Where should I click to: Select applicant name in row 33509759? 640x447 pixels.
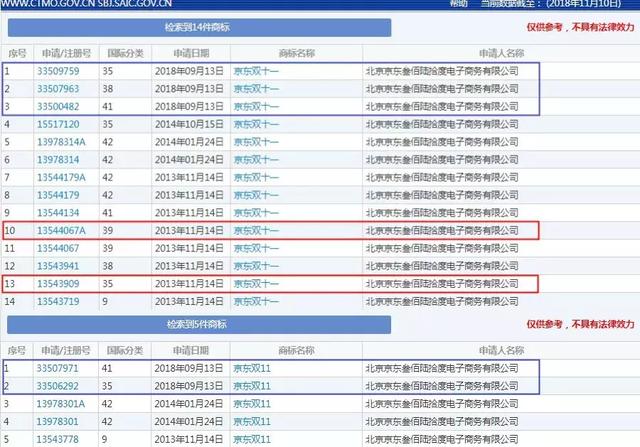[x=442, y=71]
